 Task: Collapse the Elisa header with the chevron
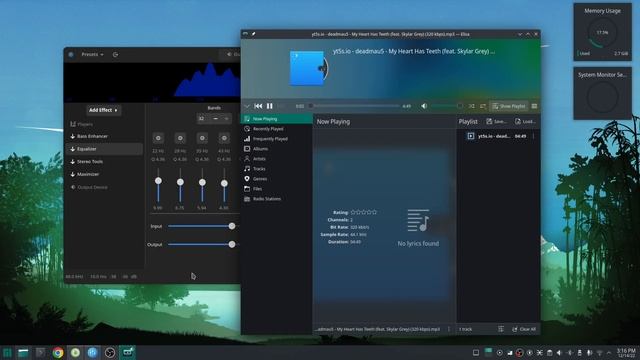click(247, 106)
